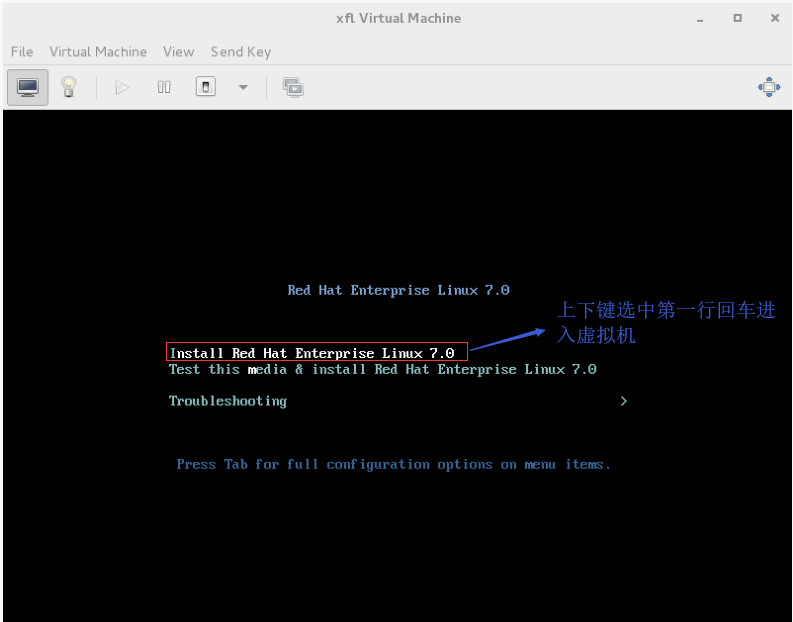The image size is (793, 622).
Task: Open virtual hardware details (lightbulb icon)
Action: pyautogui.click(x=69, y=87)
